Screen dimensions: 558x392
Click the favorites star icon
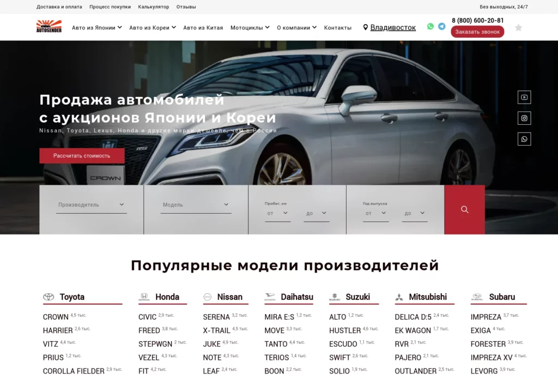pyautogui.click(x=518, y=28)
